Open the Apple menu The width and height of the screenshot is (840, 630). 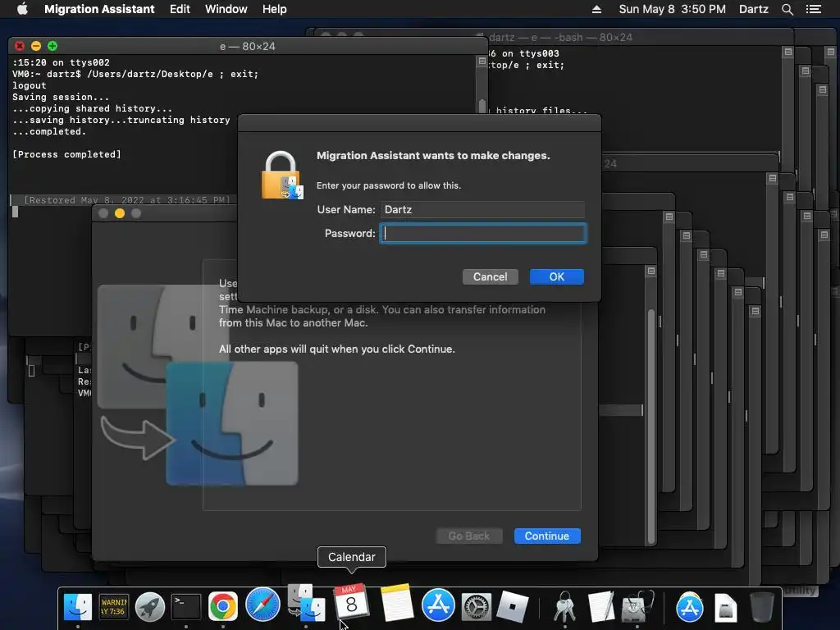coord(22,9)
